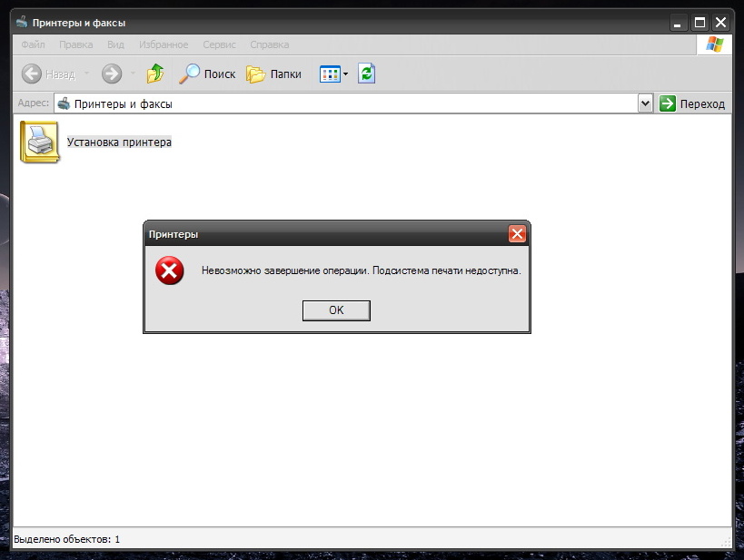Click OK in the Принтеры error dialog
Viewport: 744px width, 560px height.
[336, 310]
